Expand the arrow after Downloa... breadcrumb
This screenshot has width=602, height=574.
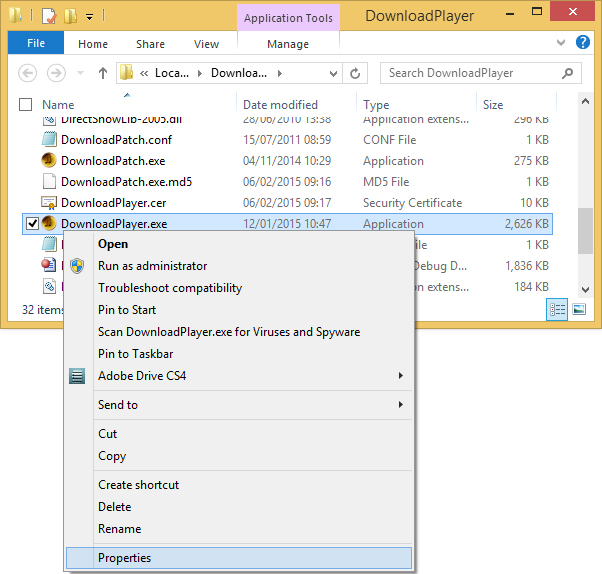280,73
